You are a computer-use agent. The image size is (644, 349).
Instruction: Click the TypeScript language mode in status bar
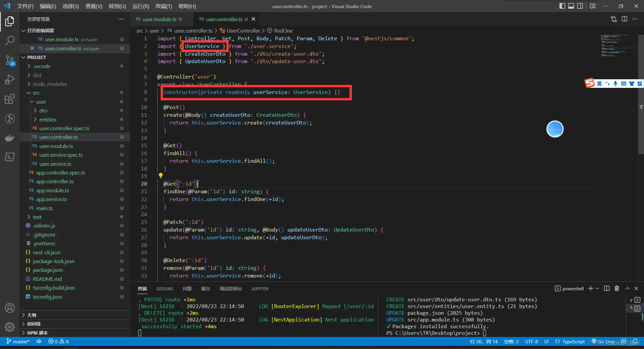click(x=573, y=342)
